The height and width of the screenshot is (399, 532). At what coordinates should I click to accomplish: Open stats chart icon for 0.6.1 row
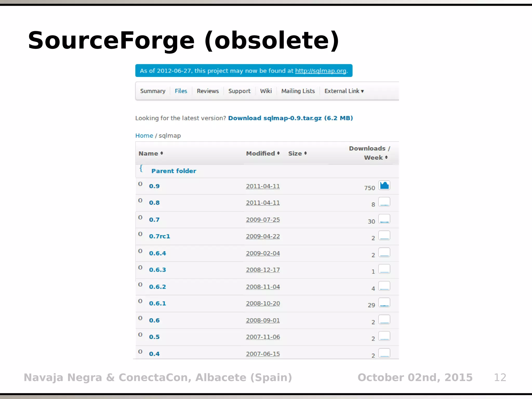pos(384,303)
